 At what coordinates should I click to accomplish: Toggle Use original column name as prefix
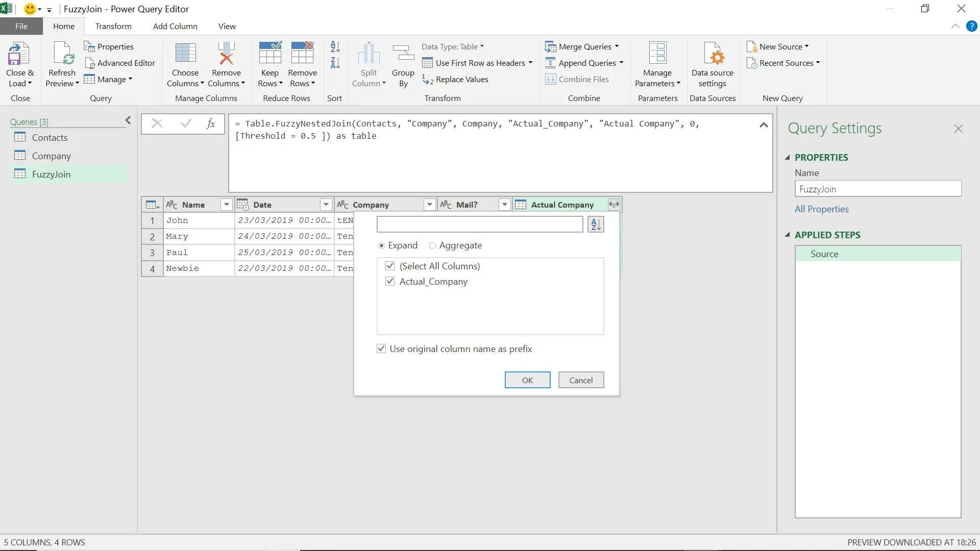381,348
